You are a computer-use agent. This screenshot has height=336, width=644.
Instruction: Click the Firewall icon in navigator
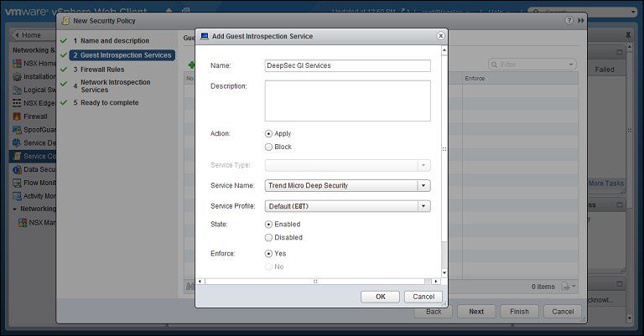[x=17, y=116]
